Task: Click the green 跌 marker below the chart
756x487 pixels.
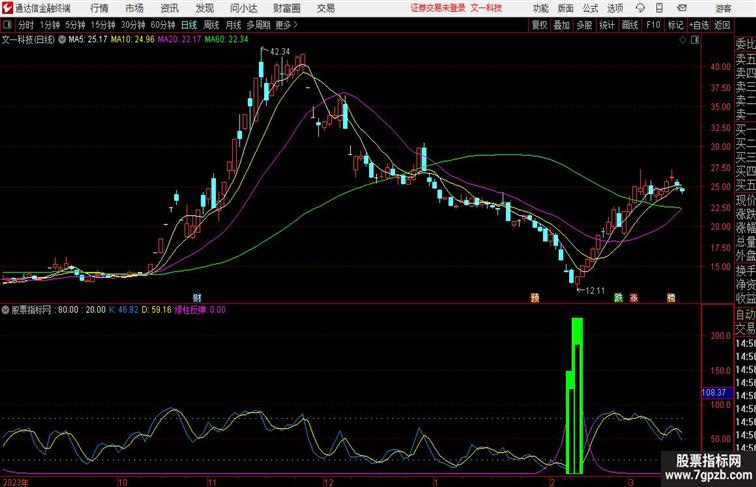Action: tap(618, 298)
